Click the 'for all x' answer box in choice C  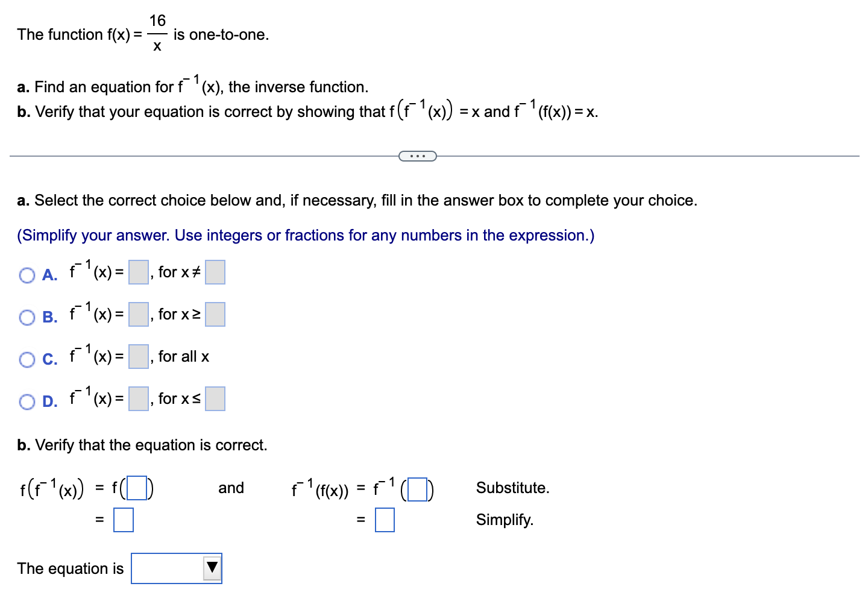coord(137,356)
